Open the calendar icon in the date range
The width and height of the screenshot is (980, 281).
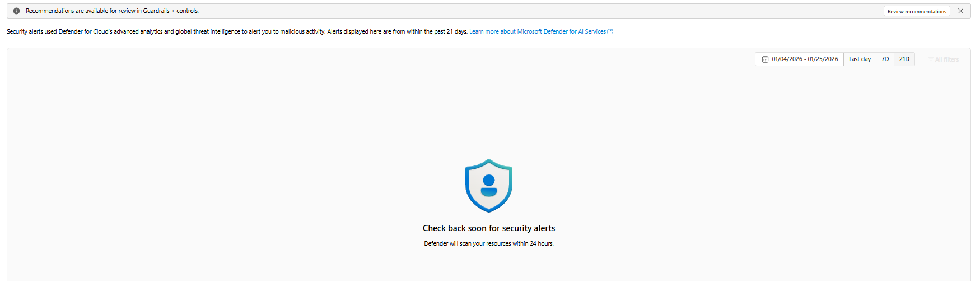765,59
